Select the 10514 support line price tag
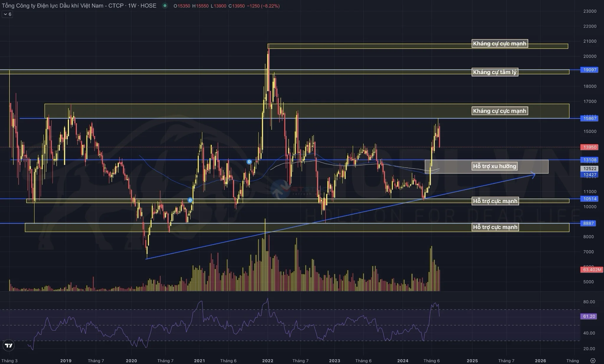 coord(590,199)
